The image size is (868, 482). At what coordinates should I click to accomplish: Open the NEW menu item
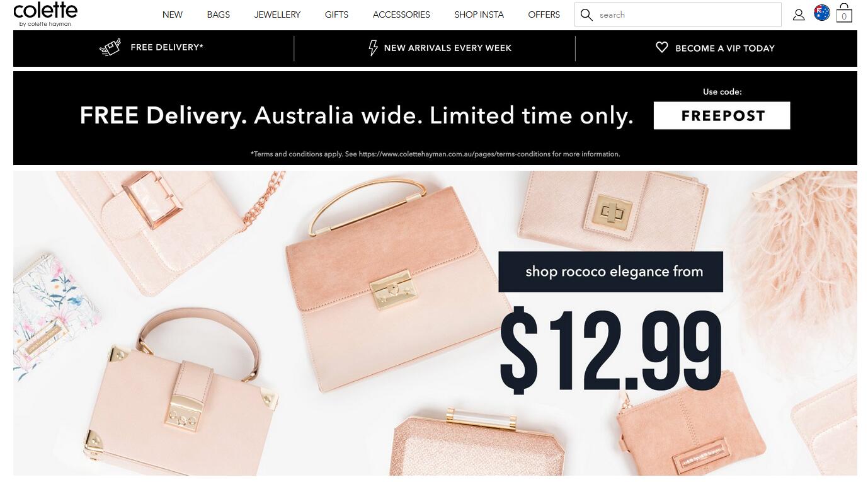tap(173, 14)
